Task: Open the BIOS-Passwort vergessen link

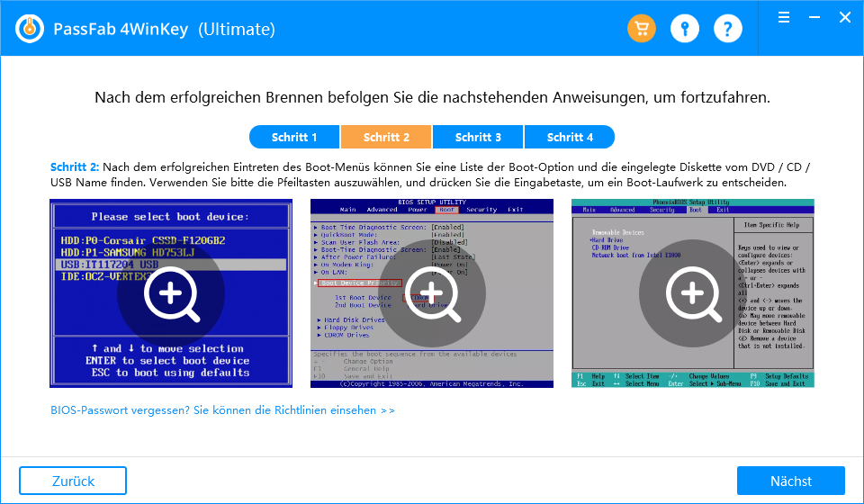Action: (x=222, y=410)
